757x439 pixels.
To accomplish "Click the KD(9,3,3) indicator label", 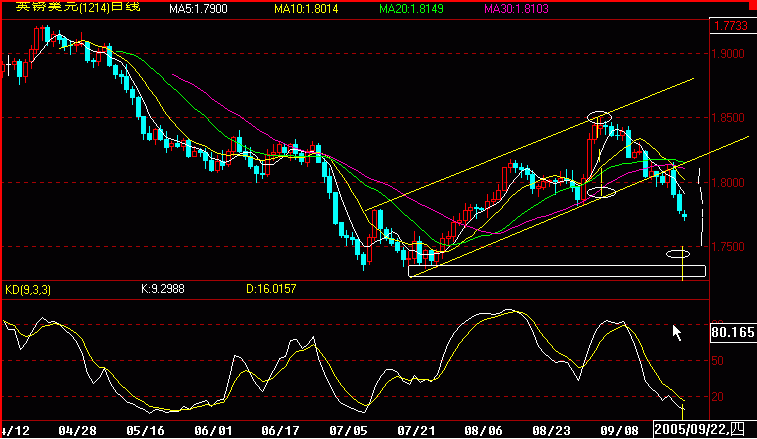I will click(28, 290).
